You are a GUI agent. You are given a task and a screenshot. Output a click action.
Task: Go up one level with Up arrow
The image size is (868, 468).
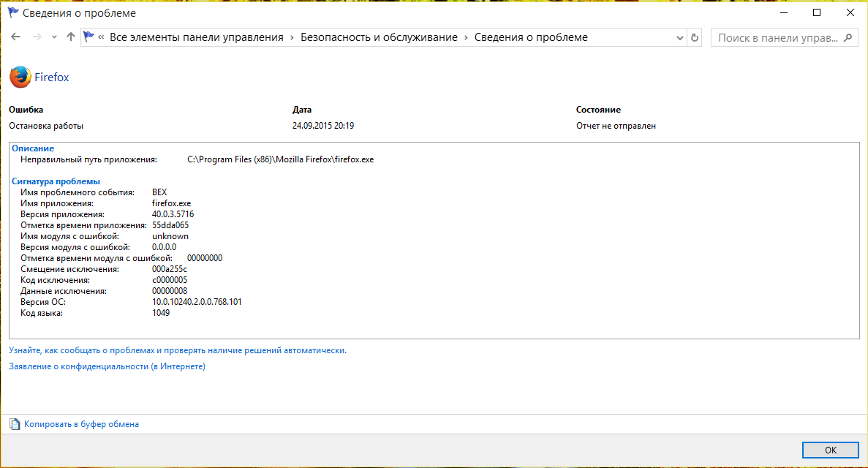point(70,37)
